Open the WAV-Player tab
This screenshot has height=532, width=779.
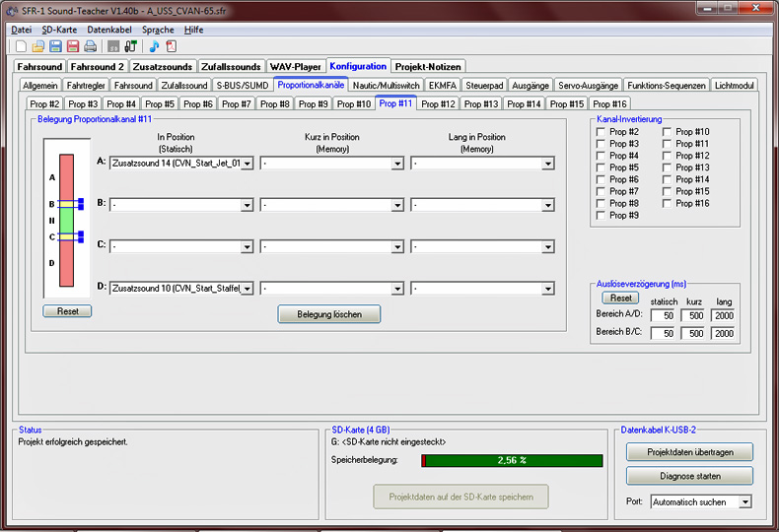[296, 67]
